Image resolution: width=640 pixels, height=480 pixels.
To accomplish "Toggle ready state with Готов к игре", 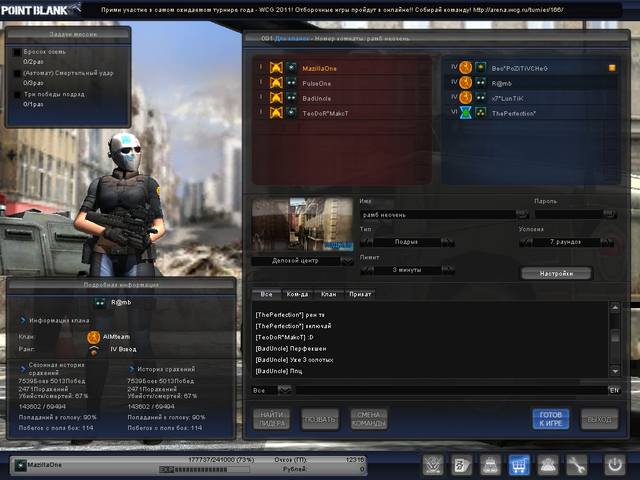I will 550,418.
